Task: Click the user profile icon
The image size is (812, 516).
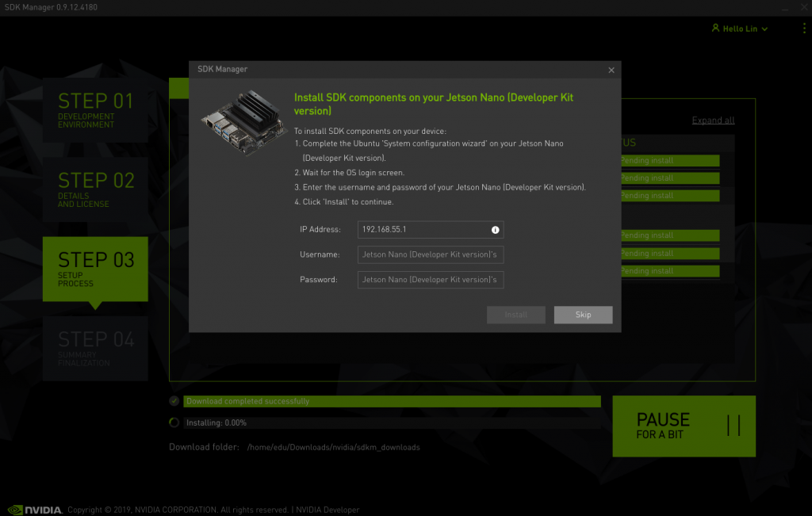Action: click(716, 28)
